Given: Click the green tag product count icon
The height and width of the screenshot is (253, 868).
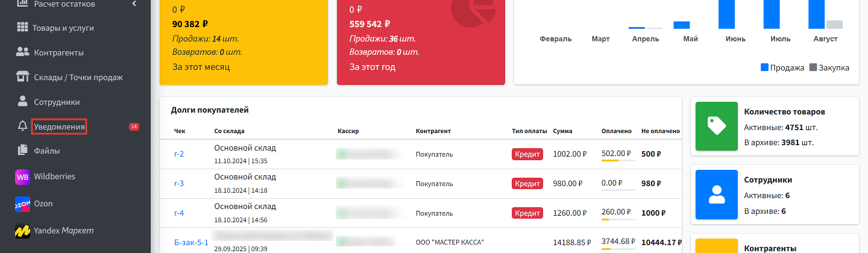Looking at the screenshot, I should (717, 126).
